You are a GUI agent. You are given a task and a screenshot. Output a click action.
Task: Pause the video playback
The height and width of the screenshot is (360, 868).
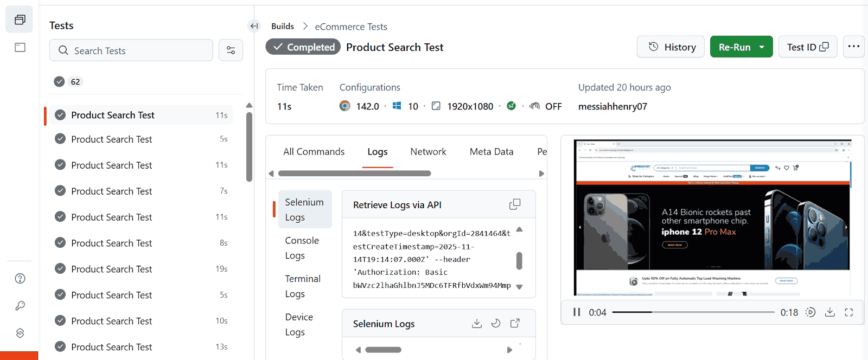(x=577, y=312)
